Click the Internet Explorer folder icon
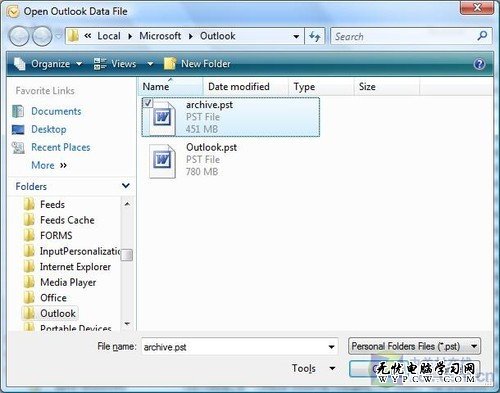 point(29,267)
